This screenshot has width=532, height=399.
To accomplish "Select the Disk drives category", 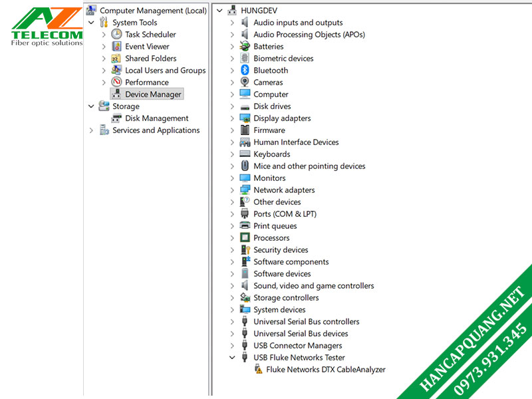I will click(272, 106).
